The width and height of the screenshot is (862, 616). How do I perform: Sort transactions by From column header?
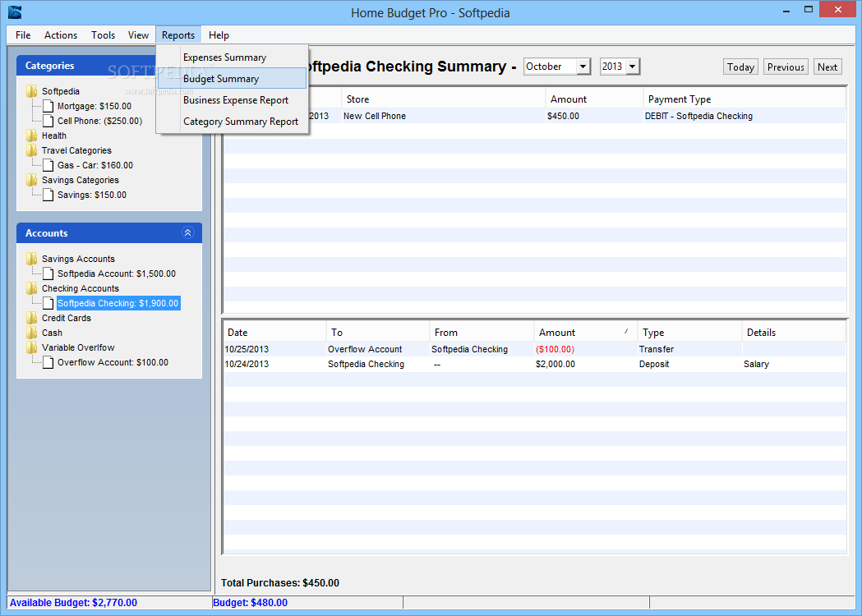tap(482, 333)
